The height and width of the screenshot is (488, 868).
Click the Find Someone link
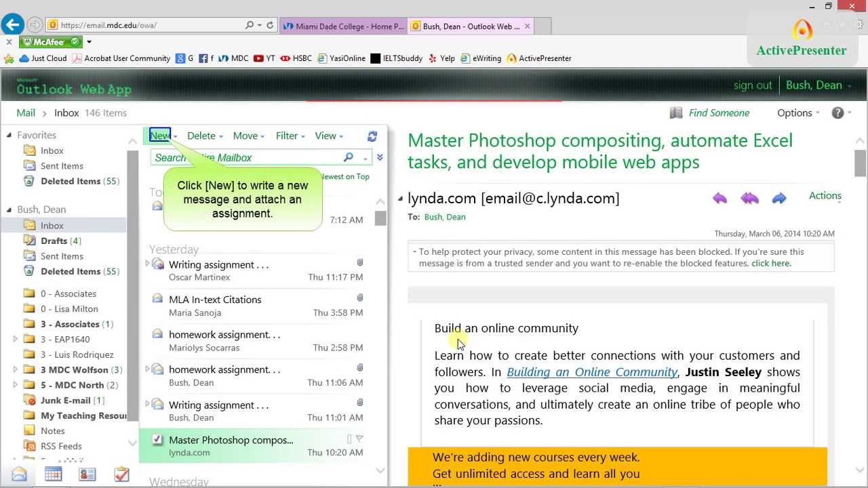pyautogui.click(x=719, y=113)
